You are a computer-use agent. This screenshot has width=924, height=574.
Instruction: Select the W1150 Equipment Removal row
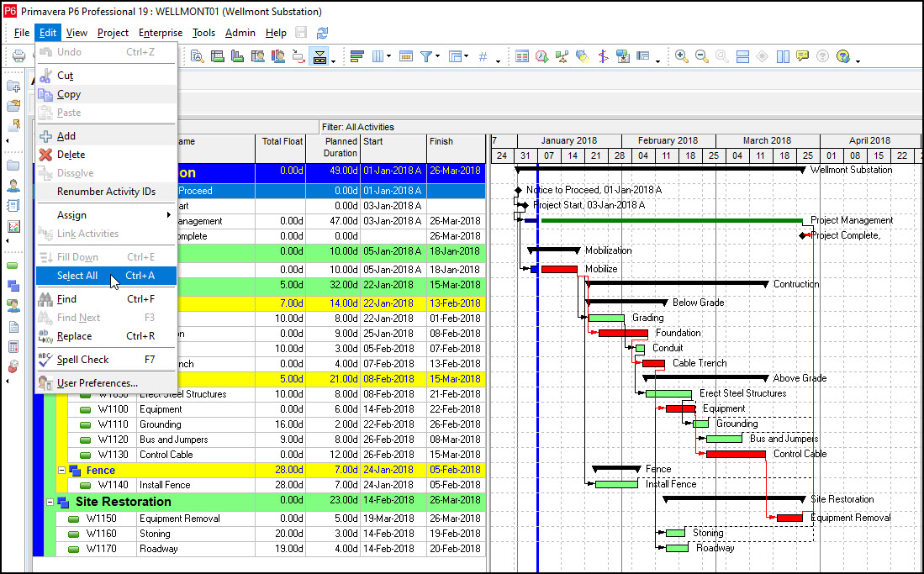pyautogui.click(x=271, y=519)
